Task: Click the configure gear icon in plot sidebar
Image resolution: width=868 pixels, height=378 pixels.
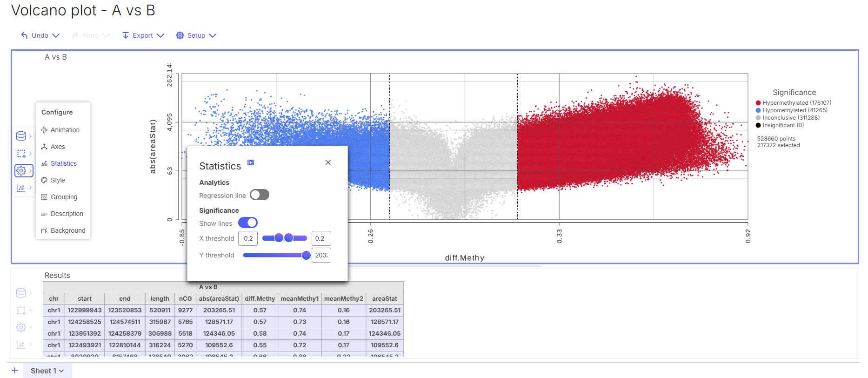Action: [21, 171]
